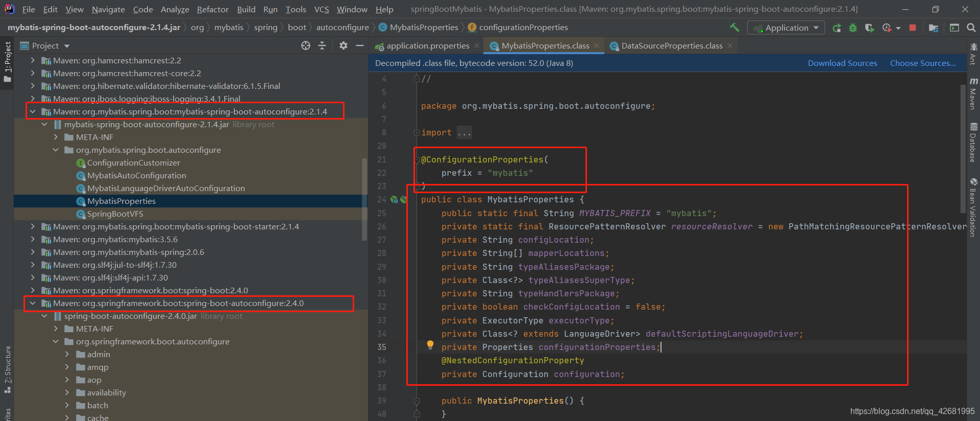Open the Analyze menu
The width and height of the screenshot is (980, 421).
[175, 9]
